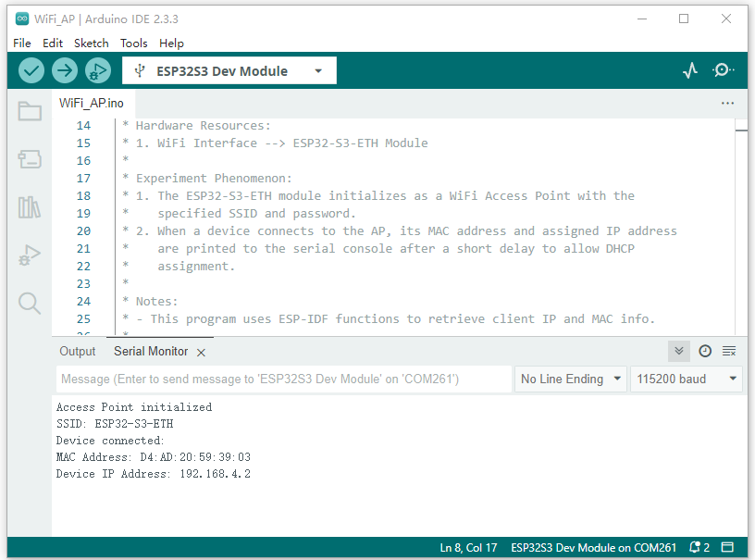Open the Debug sidebar panel
The image size is (755, 560).
click(30, 255)
